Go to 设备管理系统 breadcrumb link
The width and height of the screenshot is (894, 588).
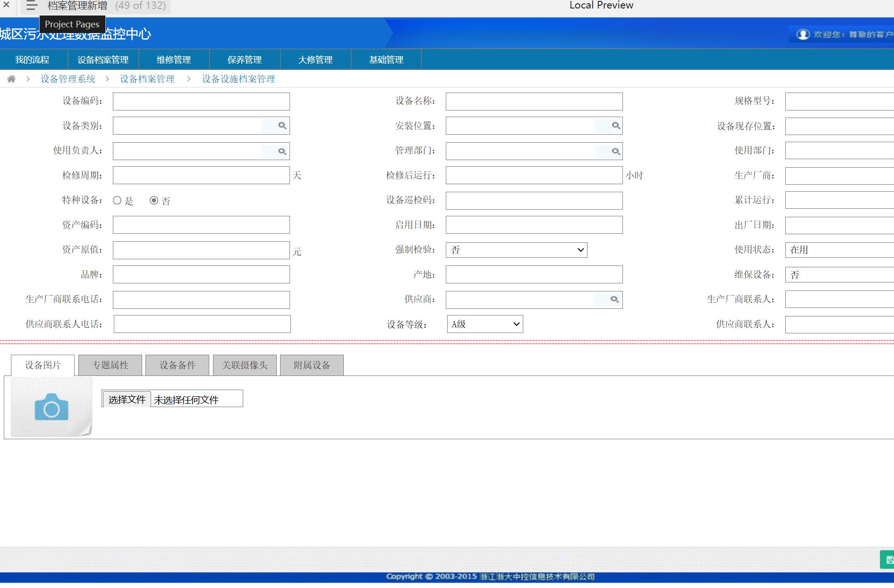(68, 79)
